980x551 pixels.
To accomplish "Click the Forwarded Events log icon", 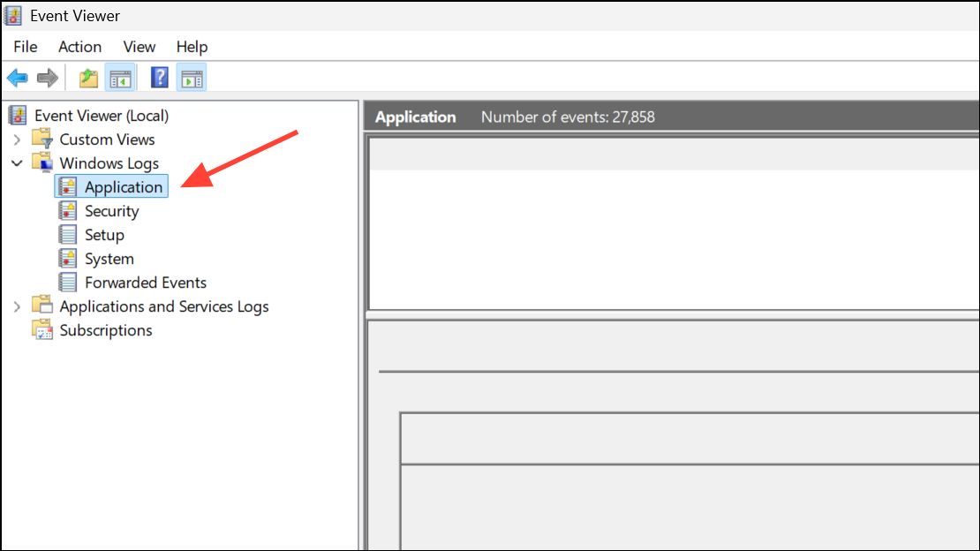I will tap(67, 282).
